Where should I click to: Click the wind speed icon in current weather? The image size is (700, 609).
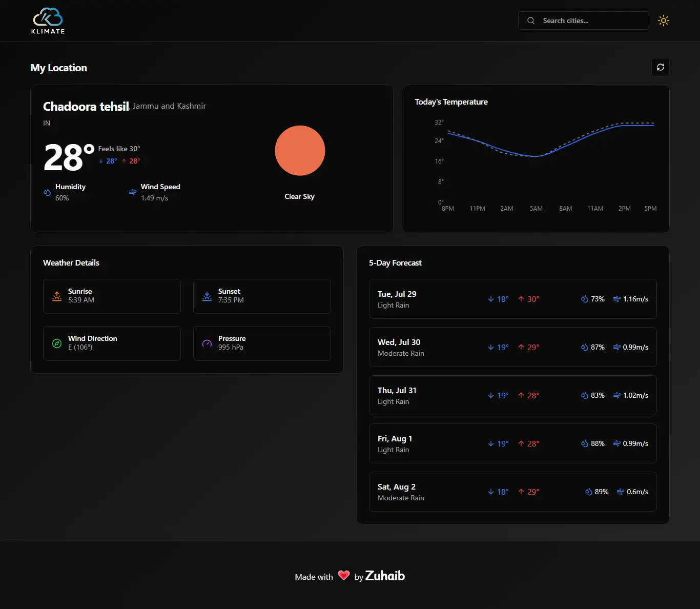133,192
